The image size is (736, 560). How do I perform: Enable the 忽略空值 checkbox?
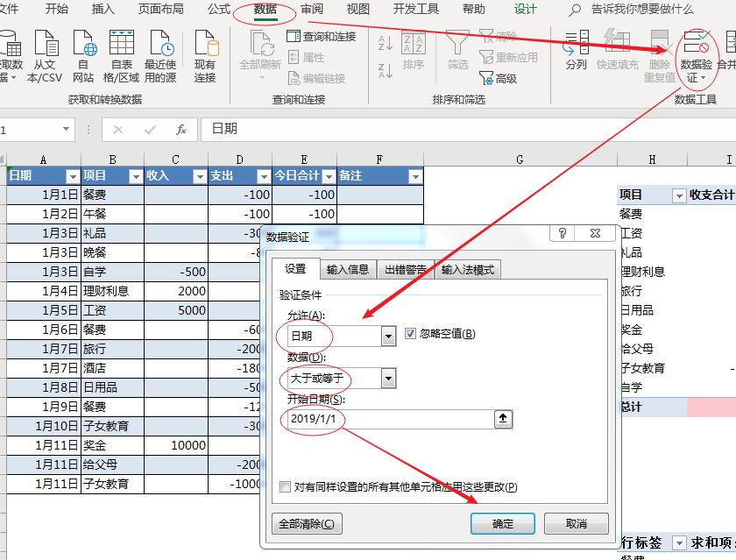click(409, 335)
